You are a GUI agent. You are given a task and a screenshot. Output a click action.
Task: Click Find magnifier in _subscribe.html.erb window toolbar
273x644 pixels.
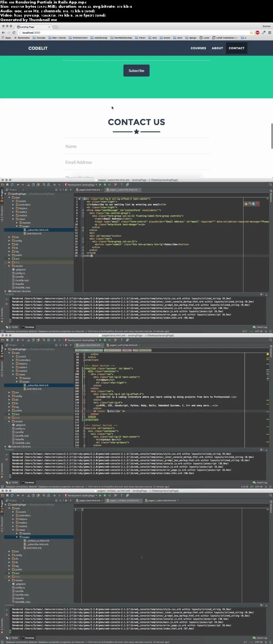(x=44, y=185)
